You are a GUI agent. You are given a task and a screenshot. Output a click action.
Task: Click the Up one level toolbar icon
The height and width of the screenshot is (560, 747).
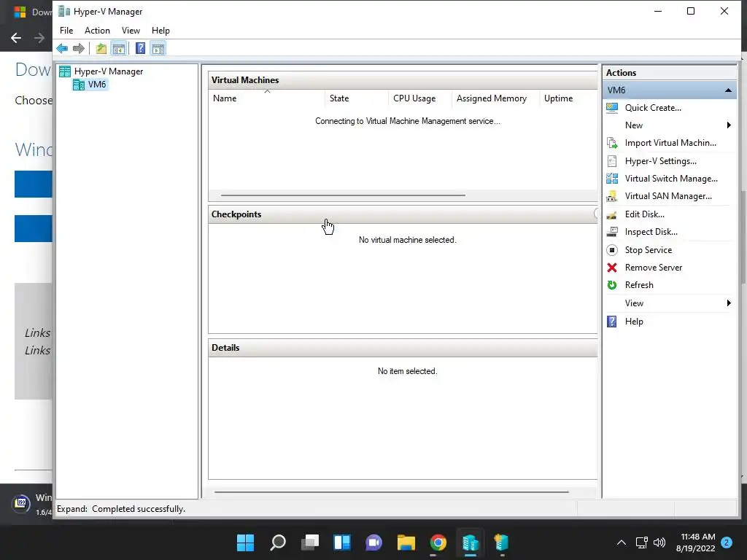point(101,49)
